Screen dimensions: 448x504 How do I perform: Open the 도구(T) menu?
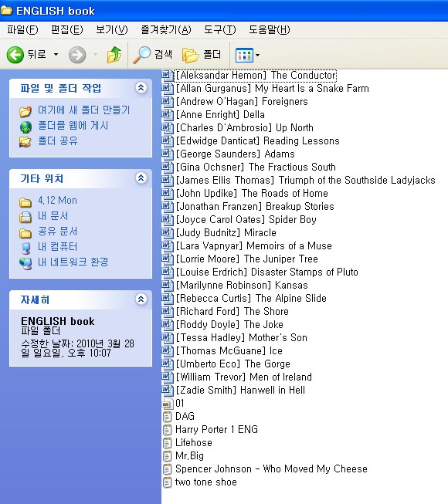(x=219, y=30)
